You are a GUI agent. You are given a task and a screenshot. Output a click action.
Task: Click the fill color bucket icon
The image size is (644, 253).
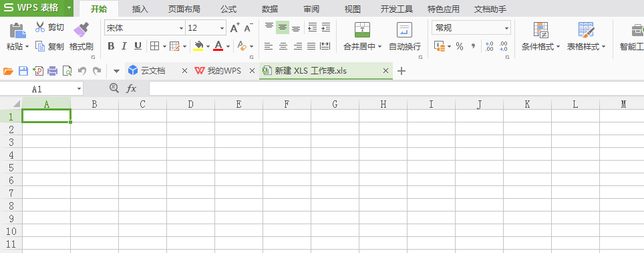[x=199, y=46]
